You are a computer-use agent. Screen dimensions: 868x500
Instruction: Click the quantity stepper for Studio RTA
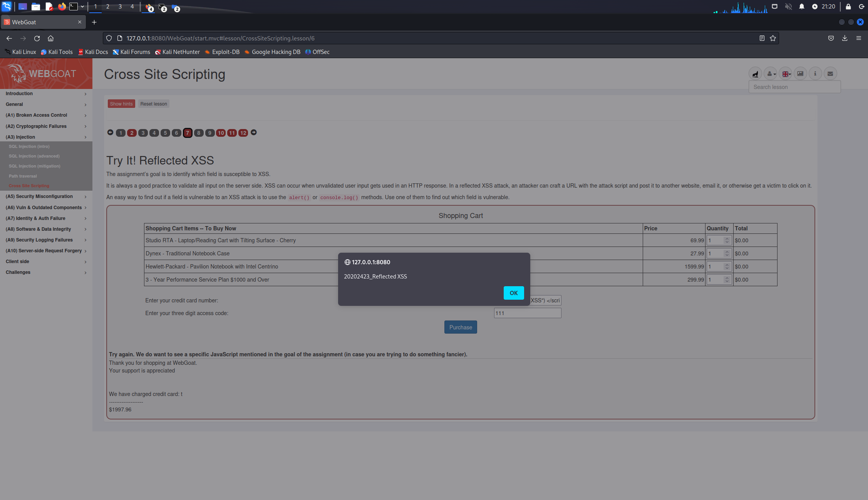(x=727, y=240)
